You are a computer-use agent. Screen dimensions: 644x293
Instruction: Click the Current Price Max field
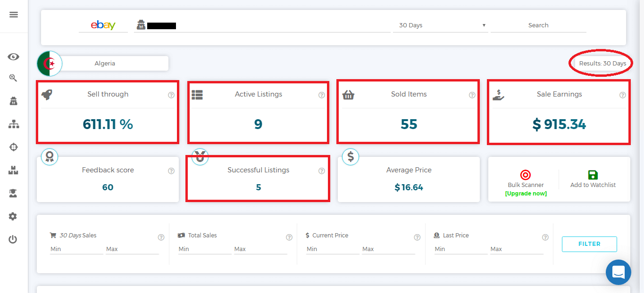(x=388, y=249)
